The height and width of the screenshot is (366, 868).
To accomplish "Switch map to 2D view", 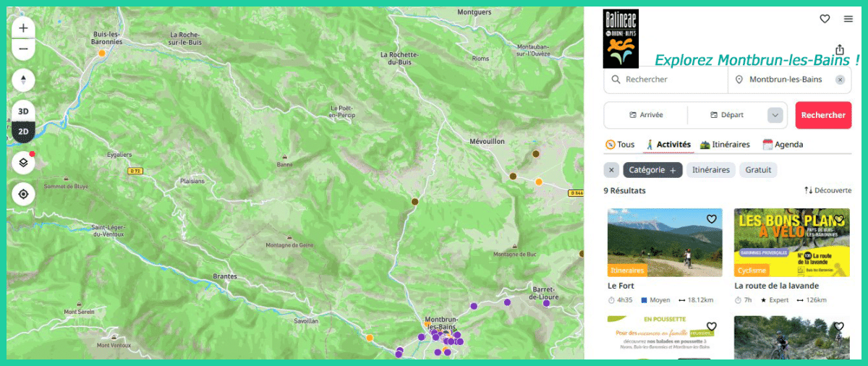I will pos(23,132).
